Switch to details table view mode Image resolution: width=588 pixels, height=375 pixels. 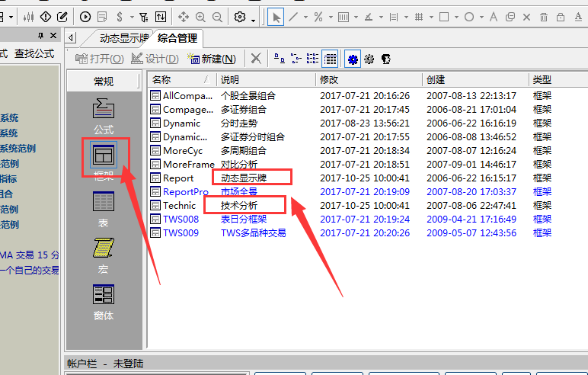coord(330,59)
